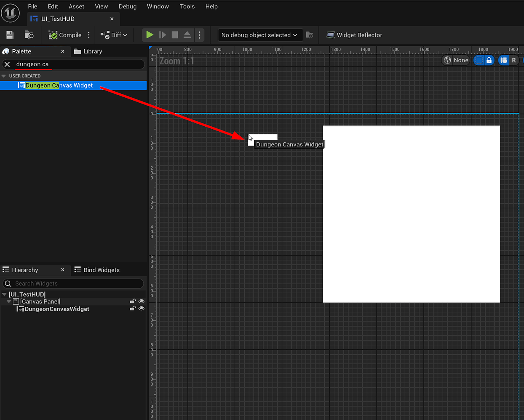Toggle visibility of the Canvas Panel
This screenshot has height=420, width=524.
[141, 301]
